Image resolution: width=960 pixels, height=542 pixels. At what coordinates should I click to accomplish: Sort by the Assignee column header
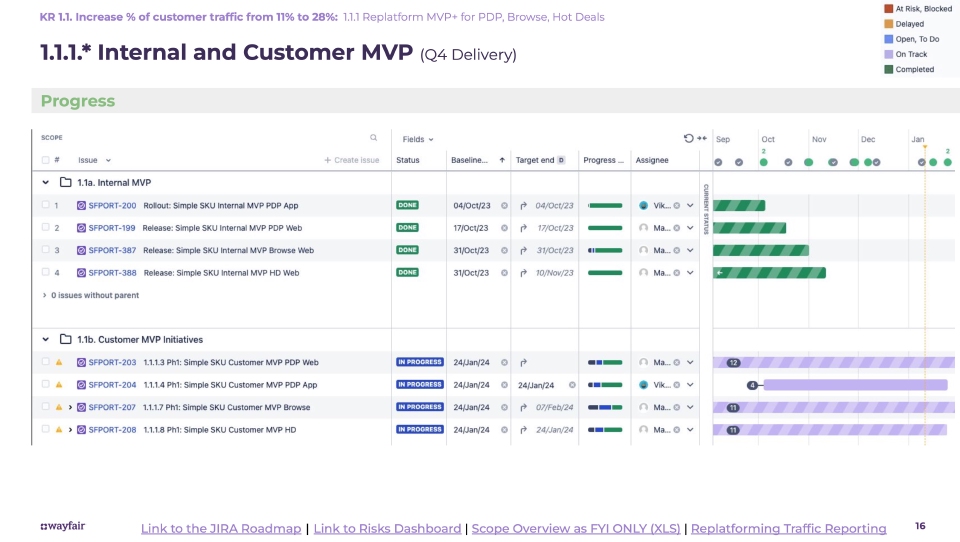coord(652,160)
